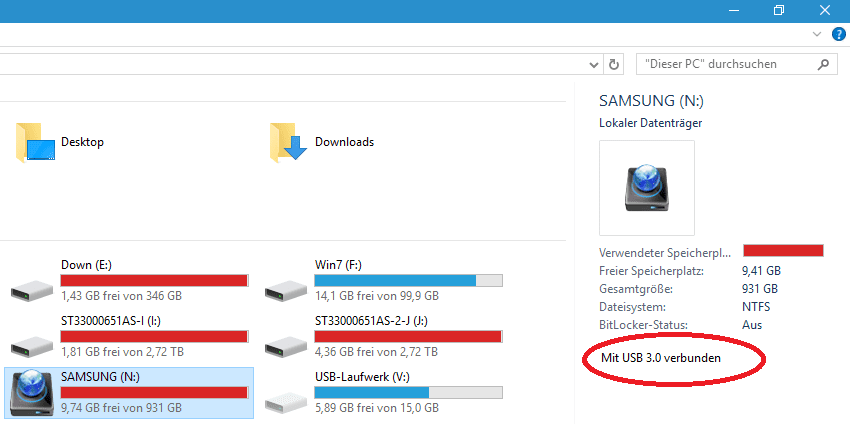Click the USB-Laufwerk (V:) capacity bar
Screen dimensions: 850x424
[x=408, y=393]
